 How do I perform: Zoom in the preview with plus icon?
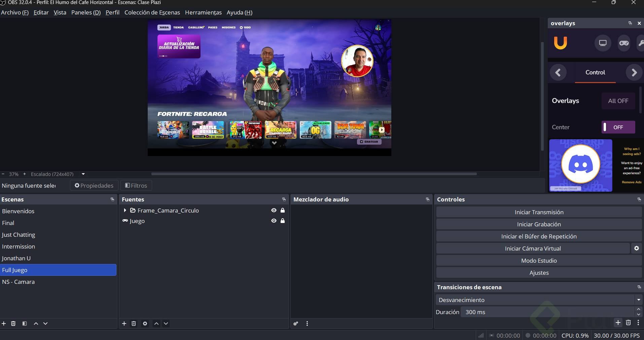point(25,174)
